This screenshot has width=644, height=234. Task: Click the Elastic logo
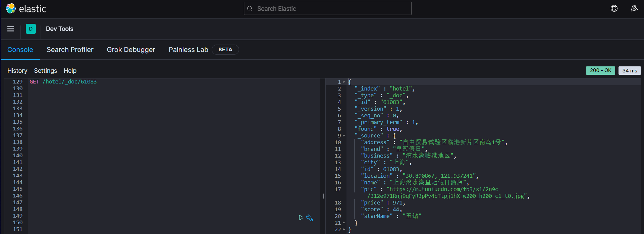[25, 9]
